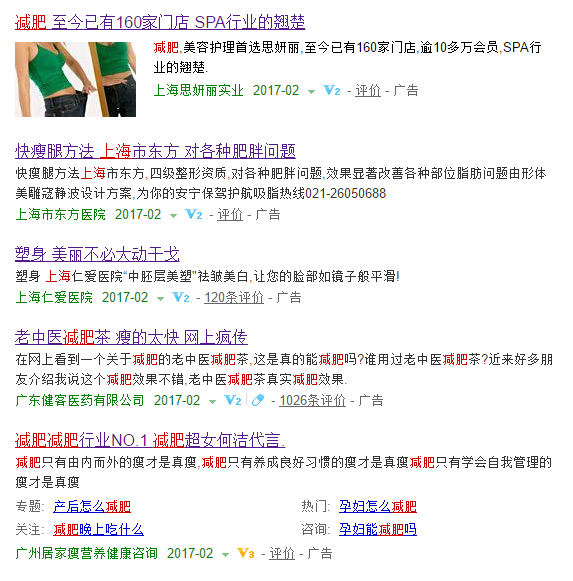Expand the dropdown arrow beside 广州居家瘦营养健康咨询 2017-02
The width and height of the screenshot is (573, 581).
tap(225, 554)
